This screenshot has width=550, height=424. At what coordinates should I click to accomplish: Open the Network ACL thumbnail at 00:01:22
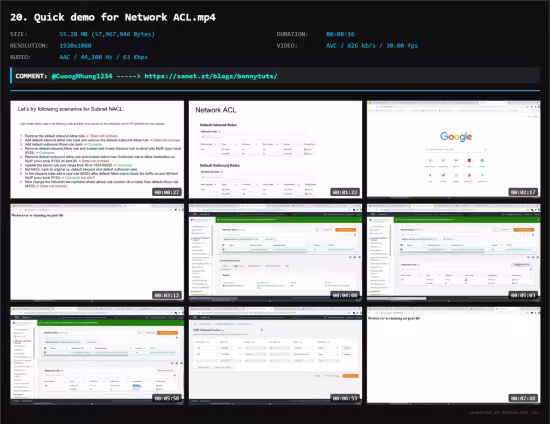point(275,149)
